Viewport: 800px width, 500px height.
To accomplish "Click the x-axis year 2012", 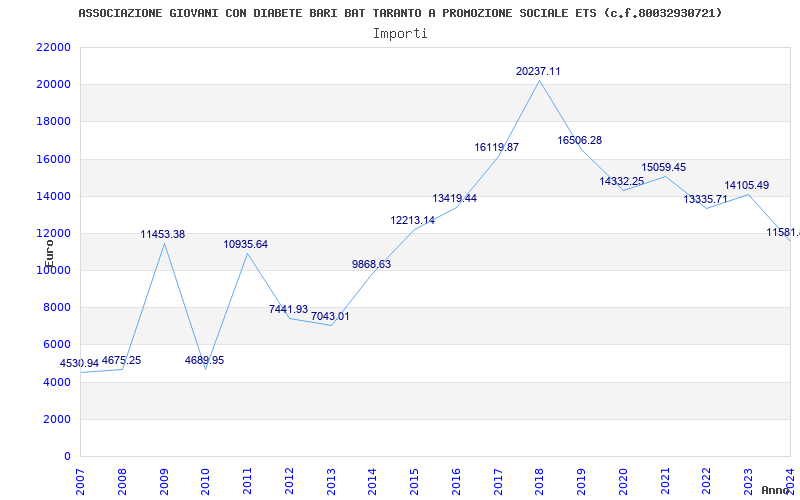I will 289,481.
